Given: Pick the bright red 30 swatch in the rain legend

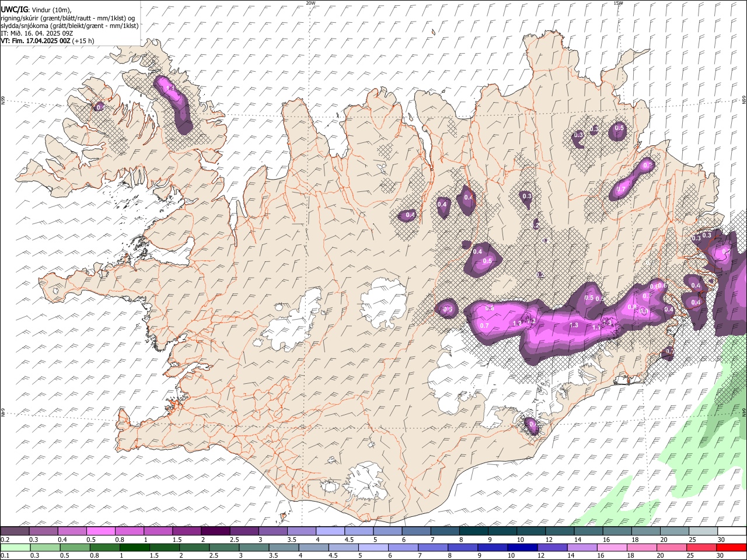Looking at the screenshot, I should (731, 547).
